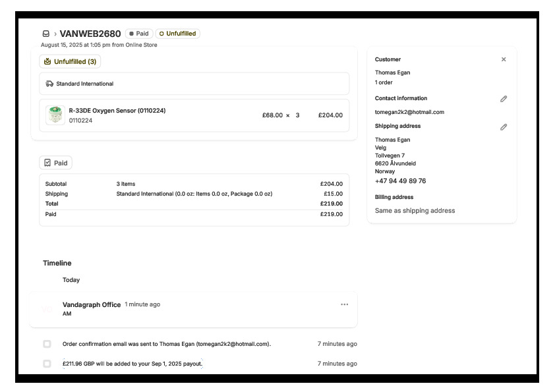The image size is (555, 392).
Task: Click the phone number +47 94 49 89 76
Action: coord(400,181)
